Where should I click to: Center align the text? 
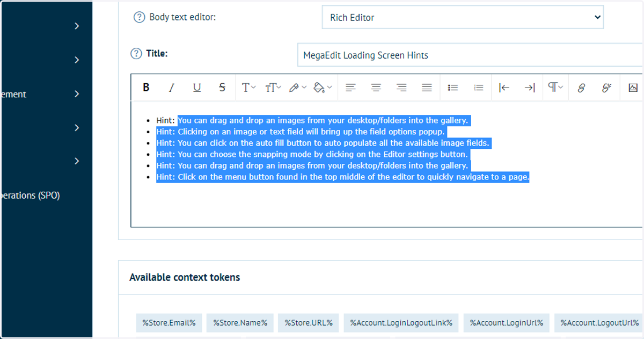click(x=376, y=88)
